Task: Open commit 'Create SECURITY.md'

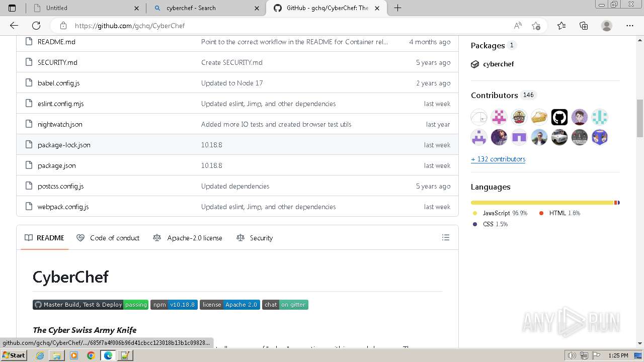Action: pyautogui.click(x=232, y=62)
